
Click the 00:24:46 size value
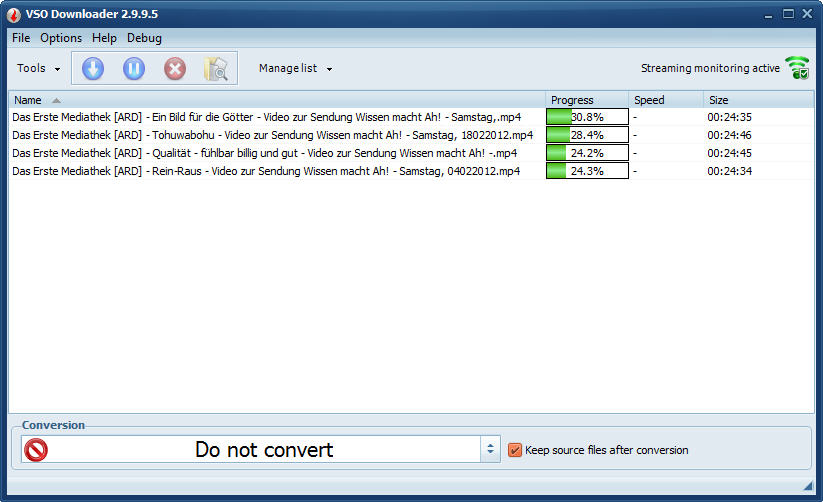coord(730,135)
